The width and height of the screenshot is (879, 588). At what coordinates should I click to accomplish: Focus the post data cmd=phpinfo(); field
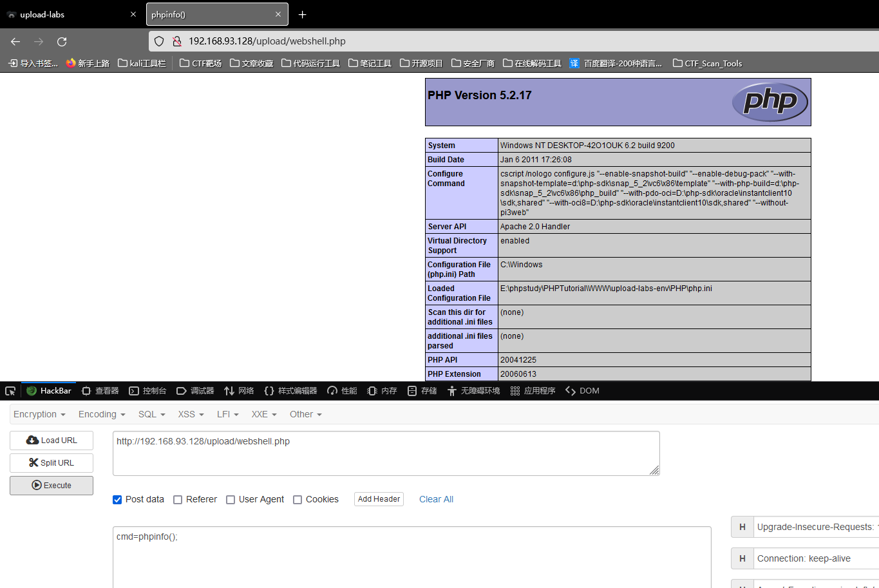[x=412, y=557]
